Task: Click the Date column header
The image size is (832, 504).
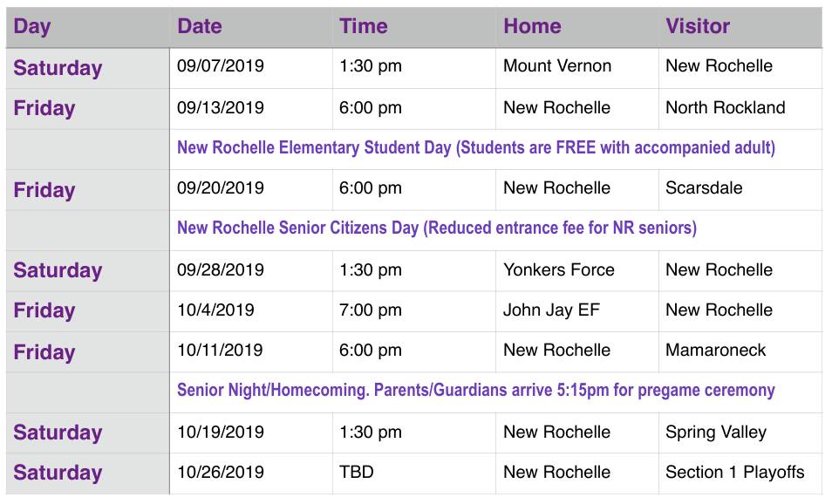Action: tap(251, 27)
